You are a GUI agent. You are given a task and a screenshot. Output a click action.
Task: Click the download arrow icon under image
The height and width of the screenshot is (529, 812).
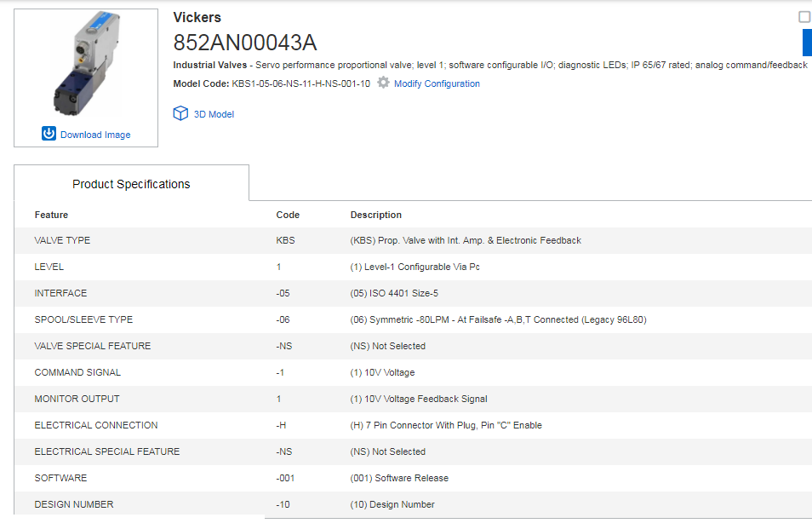click(49, 134)
